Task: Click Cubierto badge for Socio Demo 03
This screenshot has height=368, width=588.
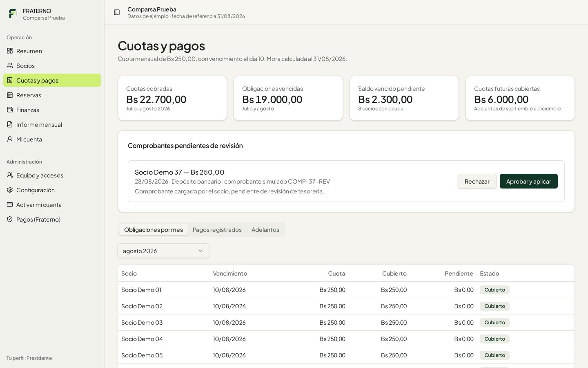Action: tap(494, 322)
